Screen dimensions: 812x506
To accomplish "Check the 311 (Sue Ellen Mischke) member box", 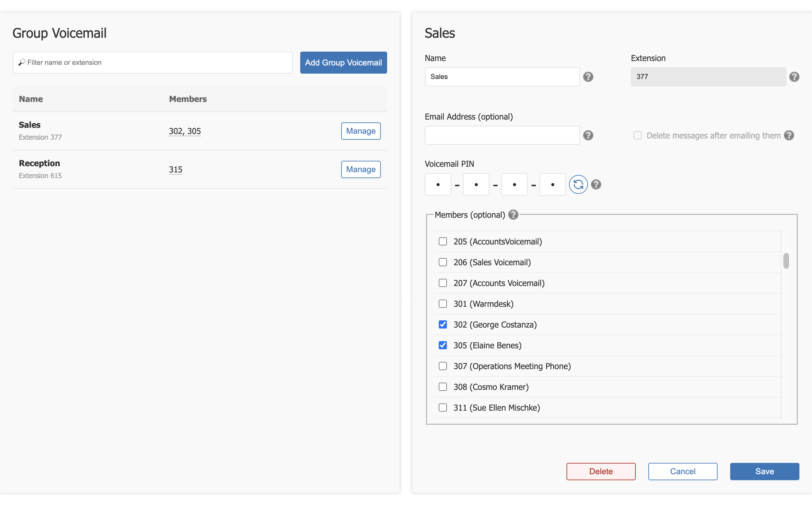I will click(443, 407).
